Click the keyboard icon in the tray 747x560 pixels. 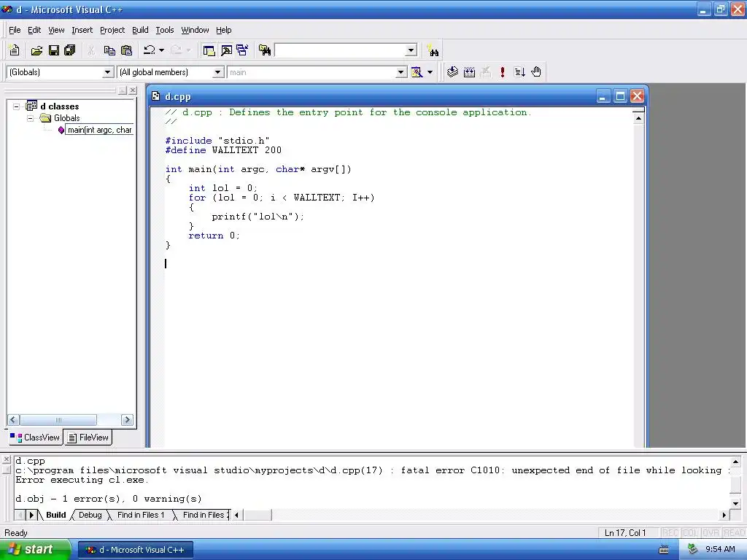coord(664,550)
